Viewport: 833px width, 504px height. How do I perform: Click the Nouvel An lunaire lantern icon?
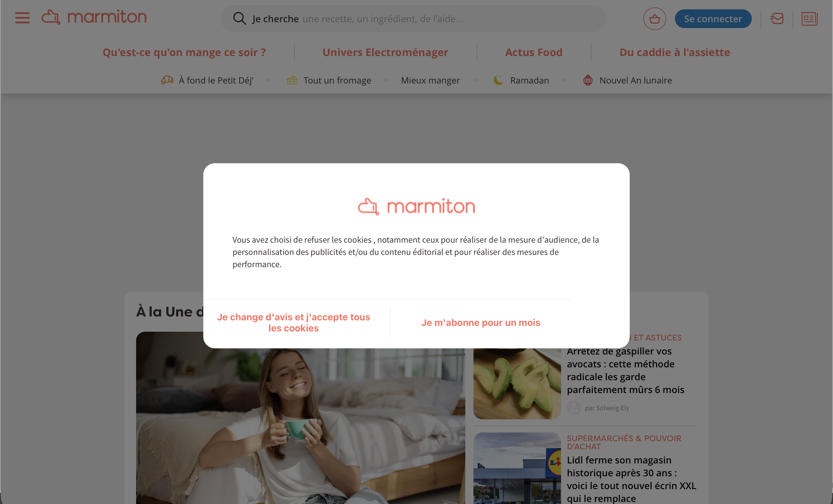[x=588, y=80]
